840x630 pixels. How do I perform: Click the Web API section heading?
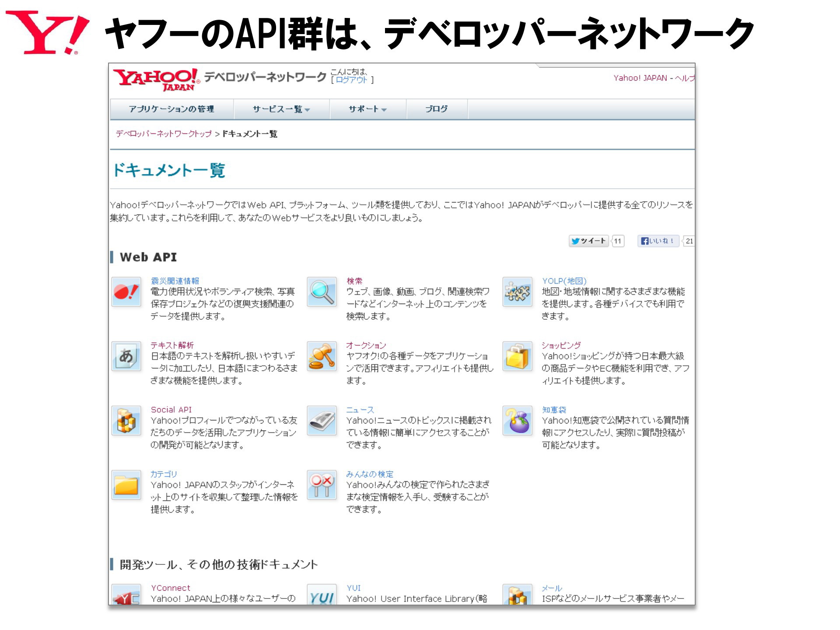148,257
